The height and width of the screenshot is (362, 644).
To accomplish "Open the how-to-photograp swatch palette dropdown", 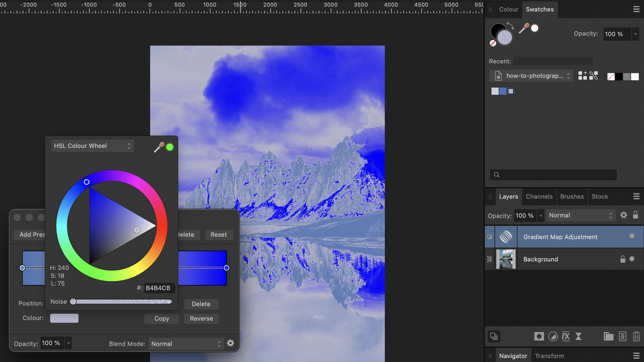I will (531, 76).
